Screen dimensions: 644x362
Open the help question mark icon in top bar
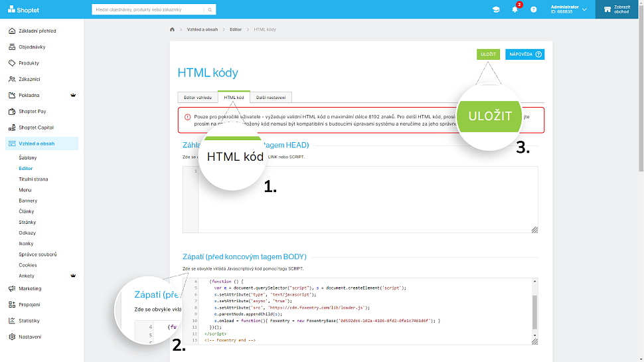coord(534,9)
